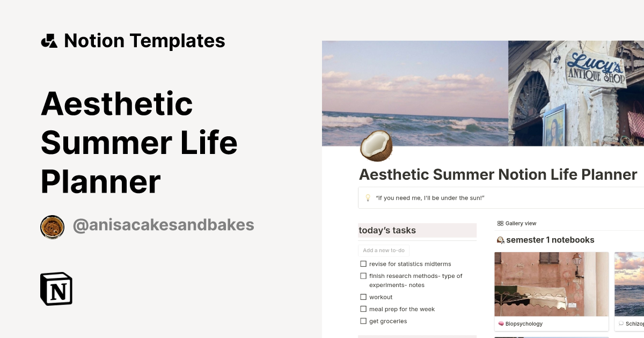The image size is (644, 338).
Task: Check off get groceries task
Action: tap(363, 321)
